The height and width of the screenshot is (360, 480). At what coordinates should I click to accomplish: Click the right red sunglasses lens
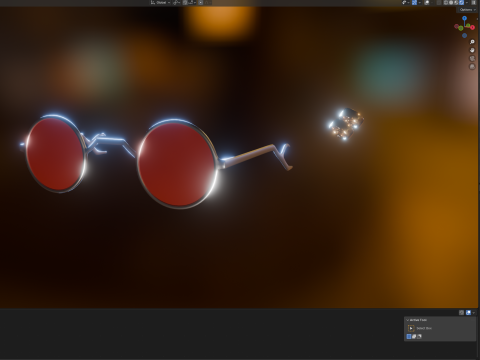(177, 165)
